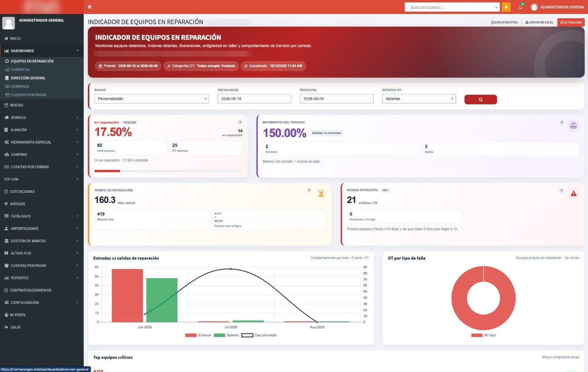This screenshot has width=588, height=372.
Task: Click Exportar HTML button
Action: point(504,22)
